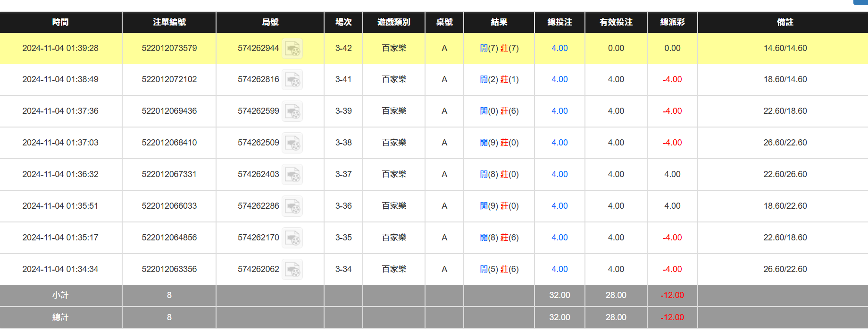The height and width of the screenshot is (332, 868).
Task: Click replay icon beside round 574262599
Action: coord(292,111)
